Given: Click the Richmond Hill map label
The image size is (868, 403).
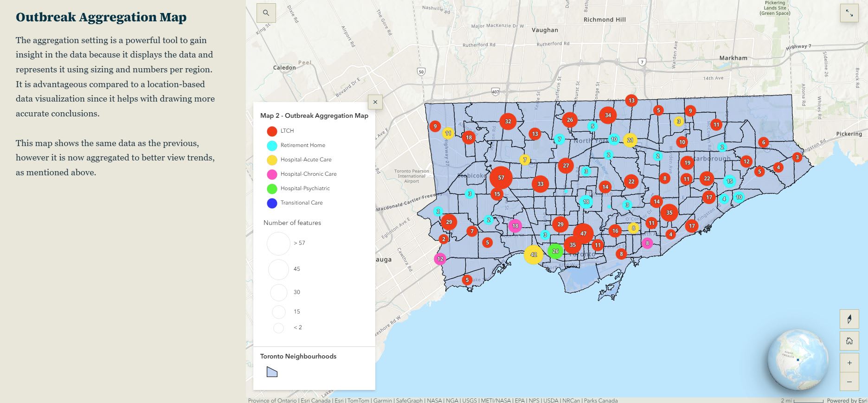Looking at the screenshot, I should [x=604, y=19].
